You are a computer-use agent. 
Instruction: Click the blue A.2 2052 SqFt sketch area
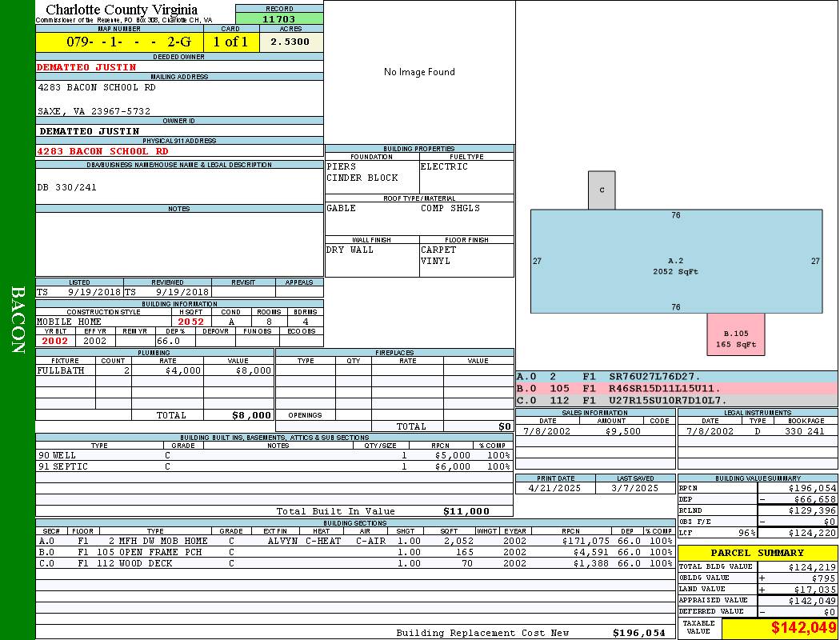676,262
